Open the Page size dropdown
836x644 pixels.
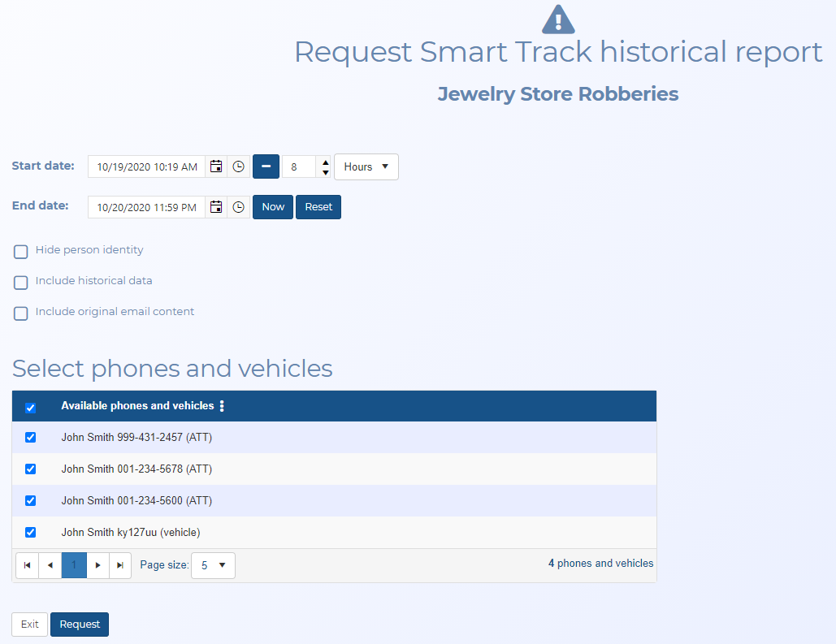pyautogui.click(x=213, y=565)
